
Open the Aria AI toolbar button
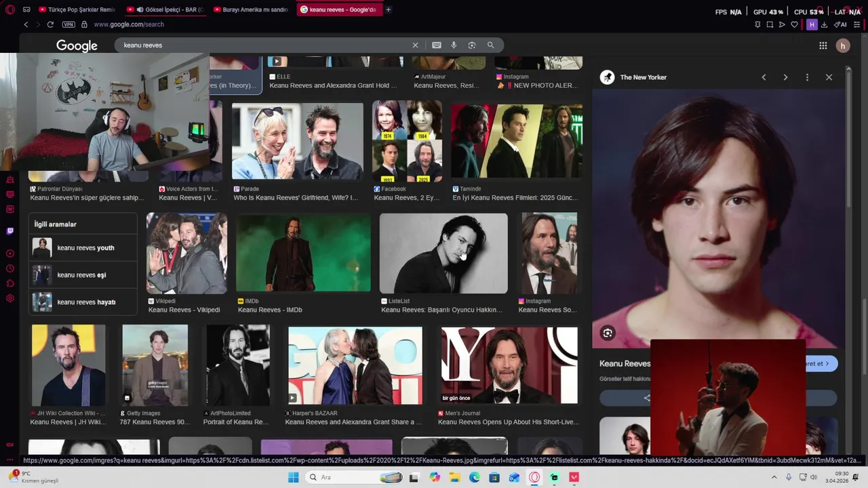pos(841,24)
